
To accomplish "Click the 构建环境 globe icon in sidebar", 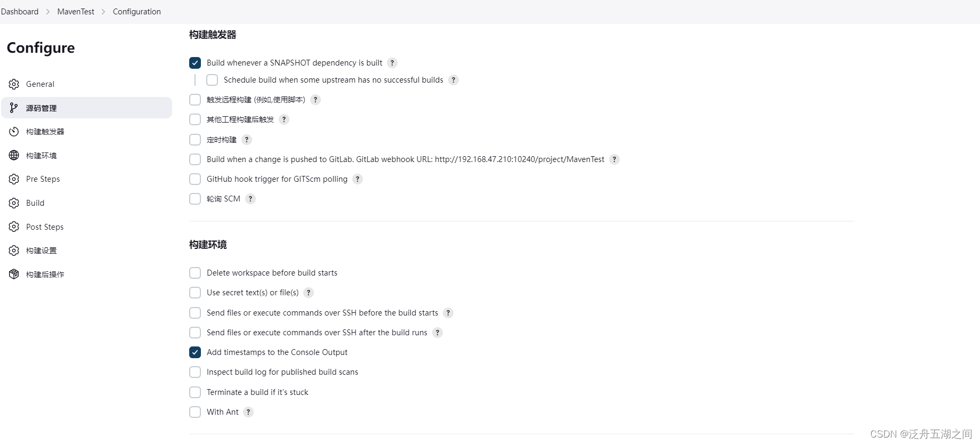I will click(x=14, y=155).
